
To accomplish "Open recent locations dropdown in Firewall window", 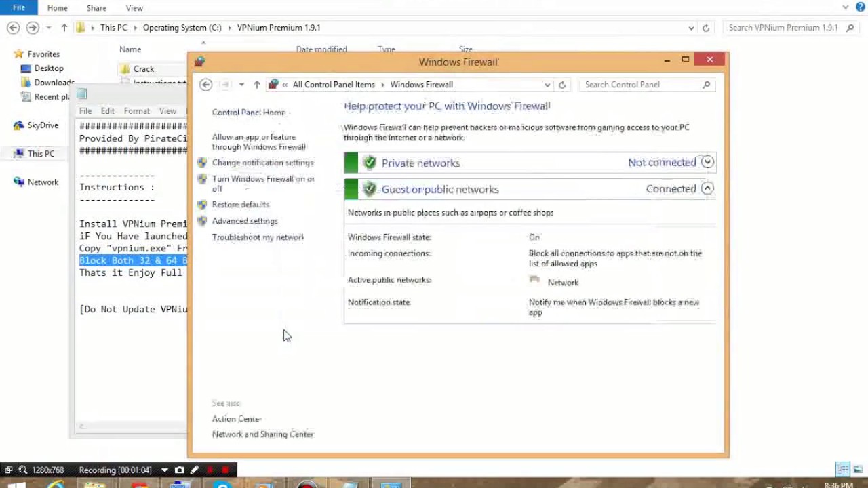I will tap(241, 85).
